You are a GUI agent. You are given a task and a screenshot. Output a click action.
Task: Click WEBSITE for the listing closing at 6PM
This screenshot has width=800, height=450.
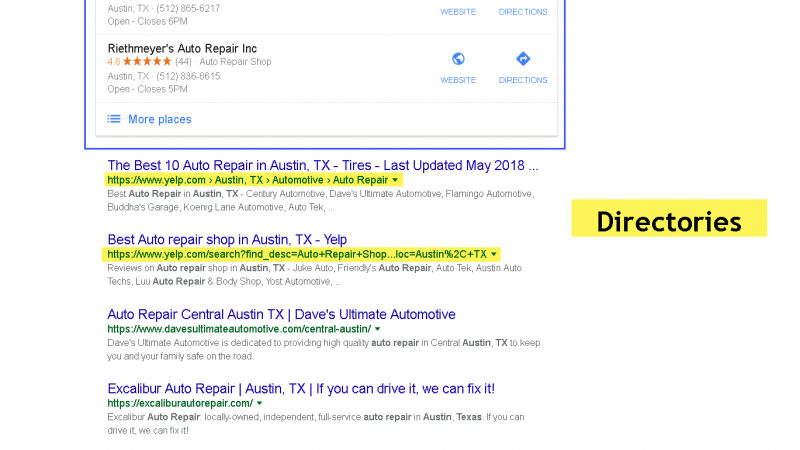[x=458, y=12]
